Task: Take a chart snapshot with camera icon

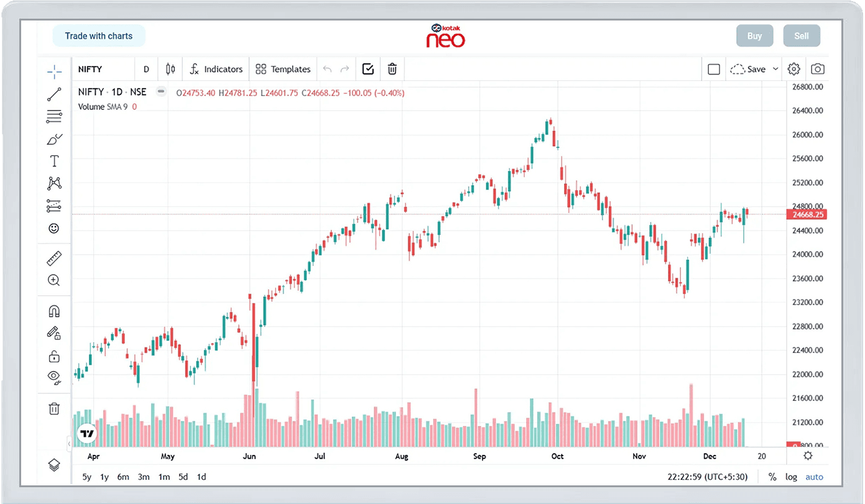Action: coord(818,69)
